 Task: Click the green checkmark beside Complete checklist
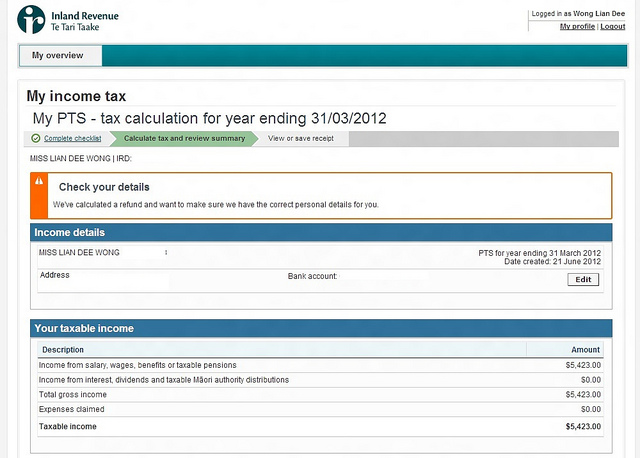36,138
